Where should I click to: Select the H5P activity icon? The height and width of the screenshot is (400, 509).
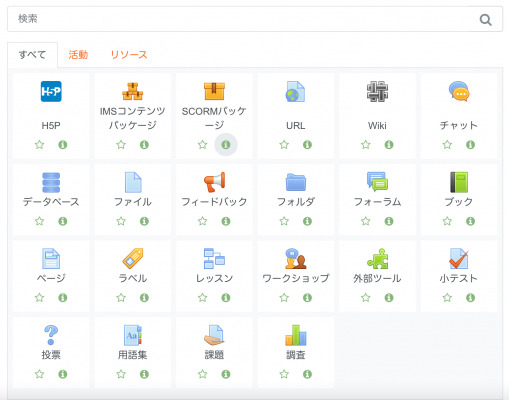(51, 91)
